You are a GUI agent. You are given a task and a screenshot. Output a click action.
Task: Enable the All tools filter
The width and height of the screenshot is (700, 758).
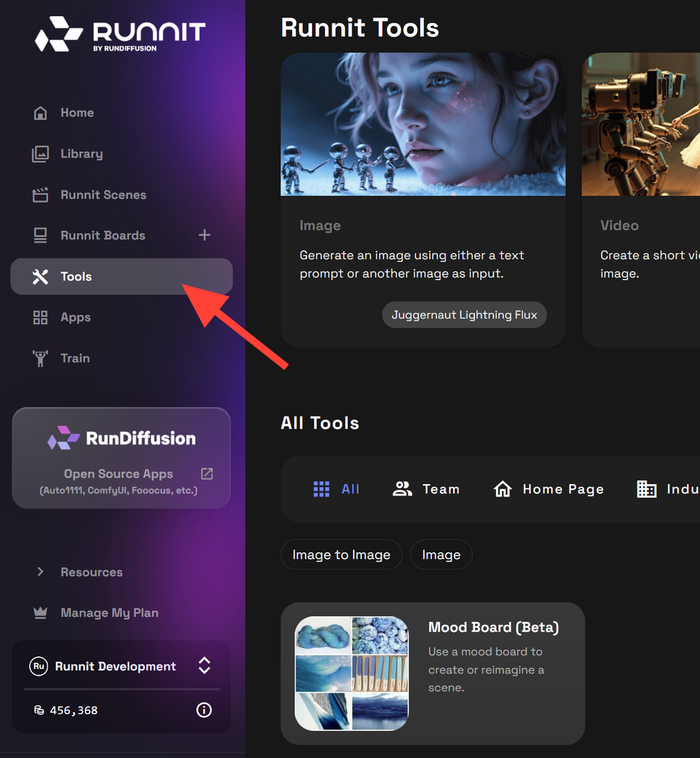336,489
